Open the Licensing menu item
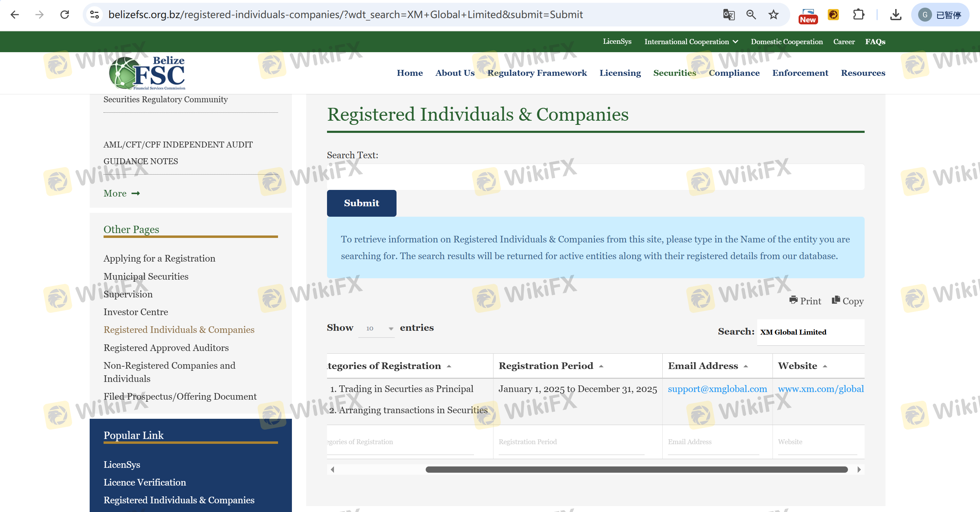 [620, 73]
